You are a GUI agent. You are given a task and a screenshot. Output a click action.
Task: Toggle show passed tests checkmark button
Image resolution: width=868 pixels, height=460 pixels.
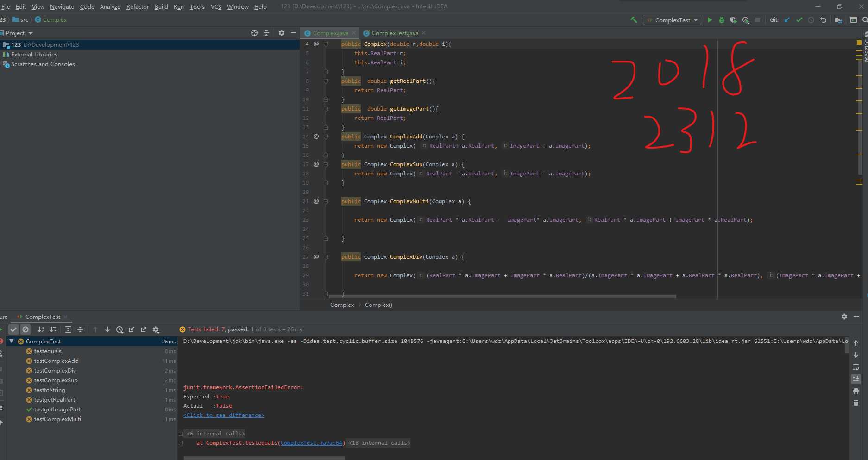click(13, 329)
